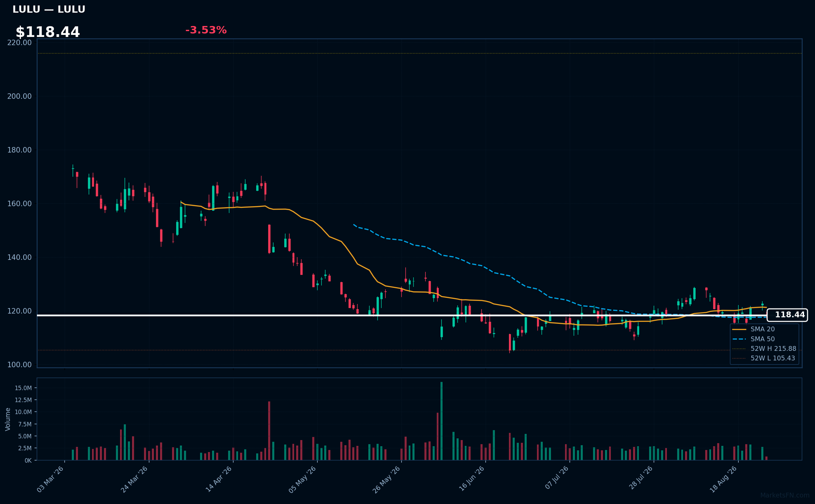Click the 26 May '26 date label
Screen dimensions: 815x504
pyautogui.click(x=386, y=479)
